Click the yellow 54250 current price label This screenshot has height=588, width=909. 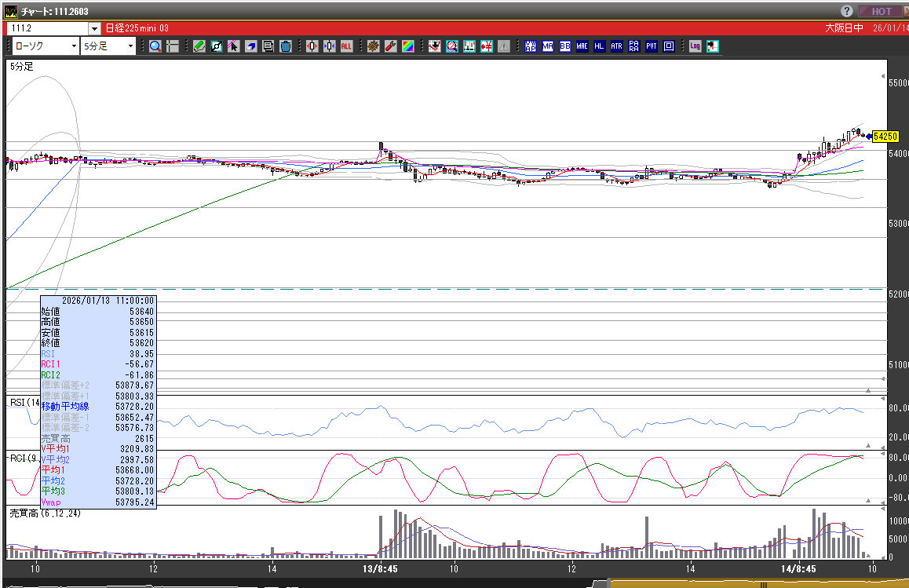pos(885,137)
